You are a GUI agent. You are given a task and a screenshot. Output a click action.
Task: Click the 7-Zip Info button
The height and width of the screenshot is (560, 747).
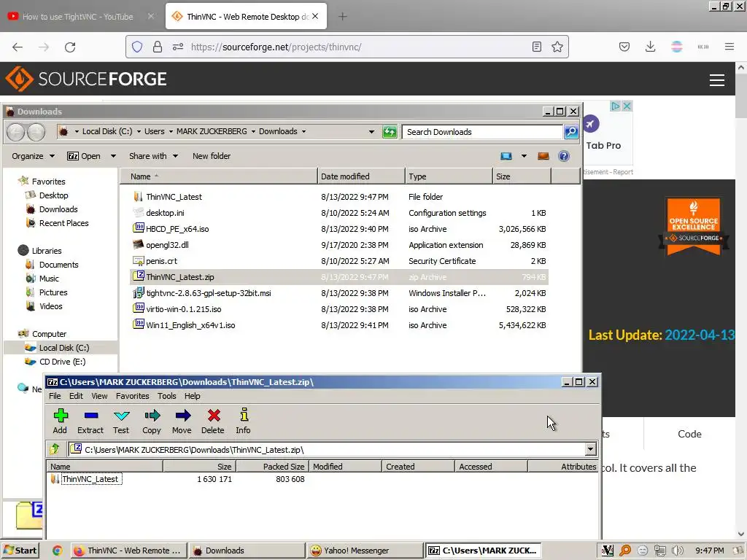244,421
